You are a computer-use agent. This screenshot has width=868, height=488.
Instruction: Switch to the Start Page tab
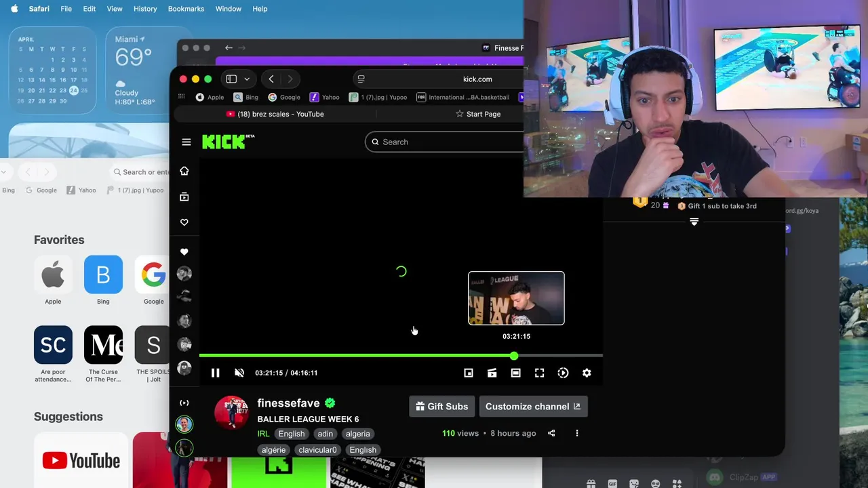pyautogui.click(x=478, y=114)
